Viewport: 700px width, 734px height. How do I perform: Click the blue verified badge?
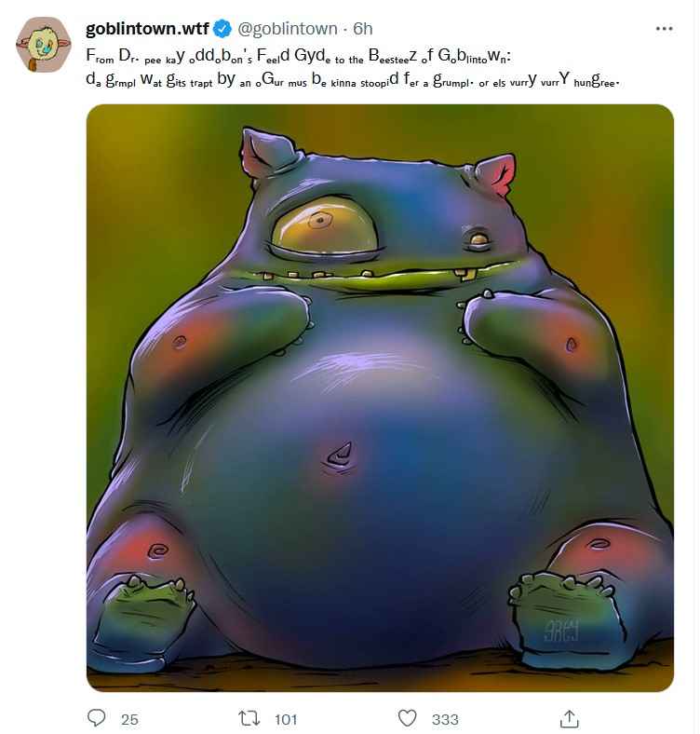222,29
